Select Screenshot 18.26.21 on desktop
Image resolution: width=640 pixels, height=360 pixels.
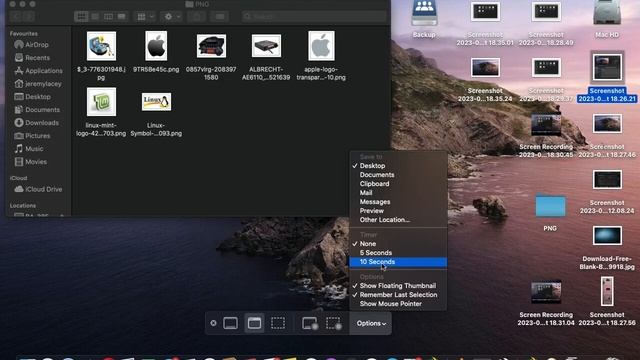tap(607, 78)
